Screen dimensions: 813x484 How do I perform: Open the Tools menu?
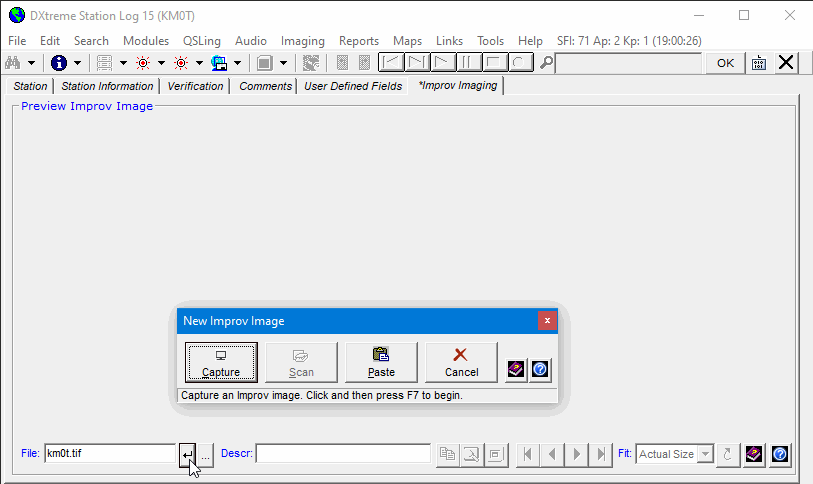[x=490, y=41]
